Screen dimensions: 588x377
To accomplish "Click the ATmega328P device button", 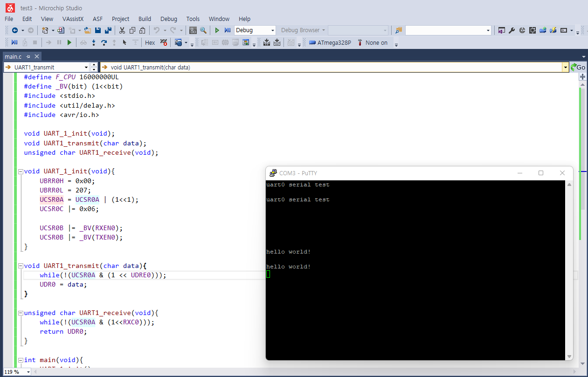I will pyautogui.click(x=330, y=42).
